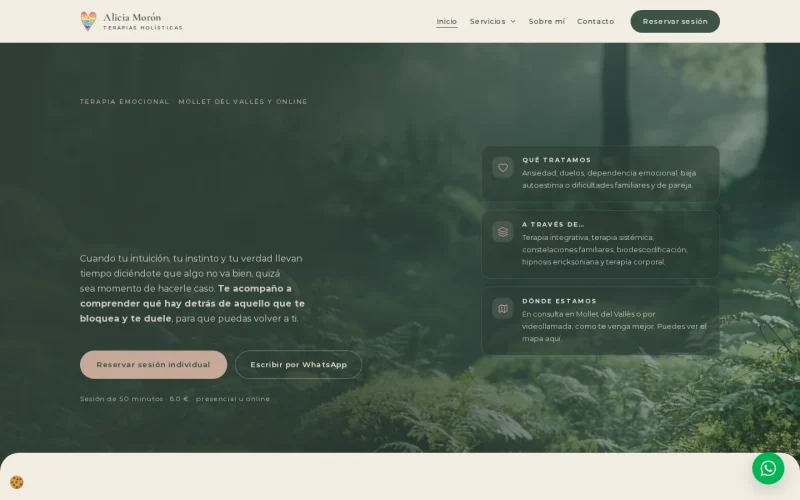
Task: Click the bold 'Te acompaño a comprender' text
Action: coord(192,304)
